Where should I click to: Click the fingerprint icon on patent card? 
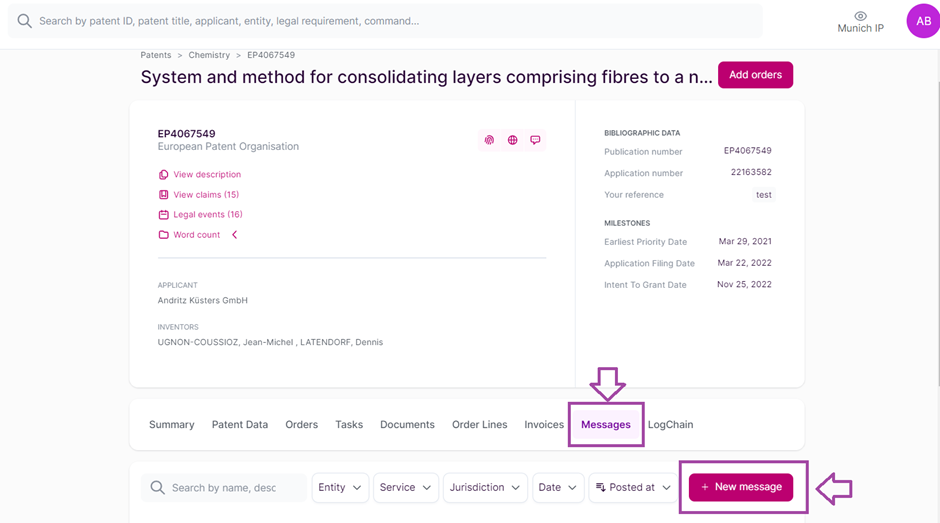(489, 140)
